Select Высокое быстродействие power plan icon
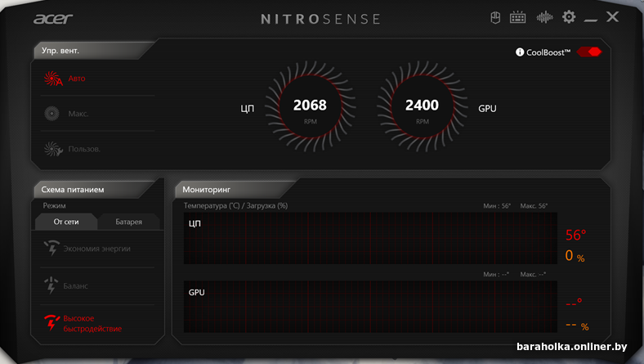This screenshot has width=644, height=364. coord(51,323)
